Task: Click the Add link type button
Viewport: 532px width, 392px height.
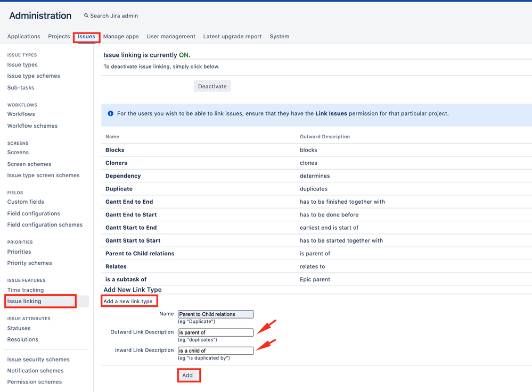Action: (187, 376)
